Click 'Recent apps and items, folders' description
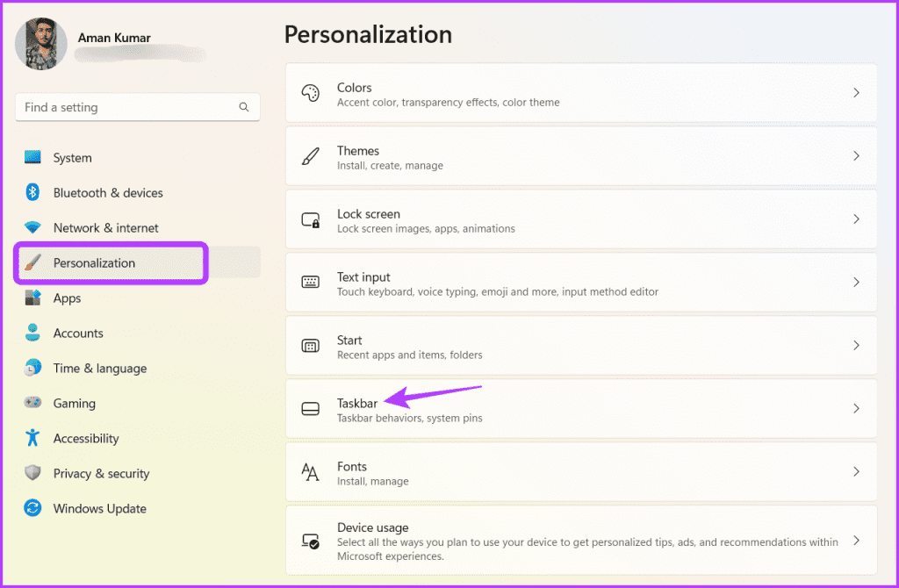 [409, 355]
